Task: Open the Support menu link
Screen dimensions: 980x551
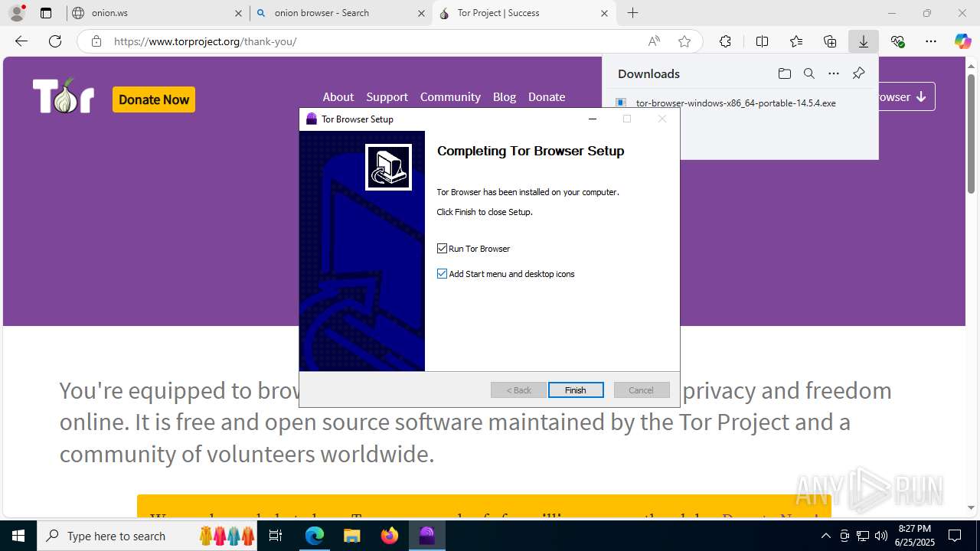Action: pyautogui.click(x=387, y=97)
